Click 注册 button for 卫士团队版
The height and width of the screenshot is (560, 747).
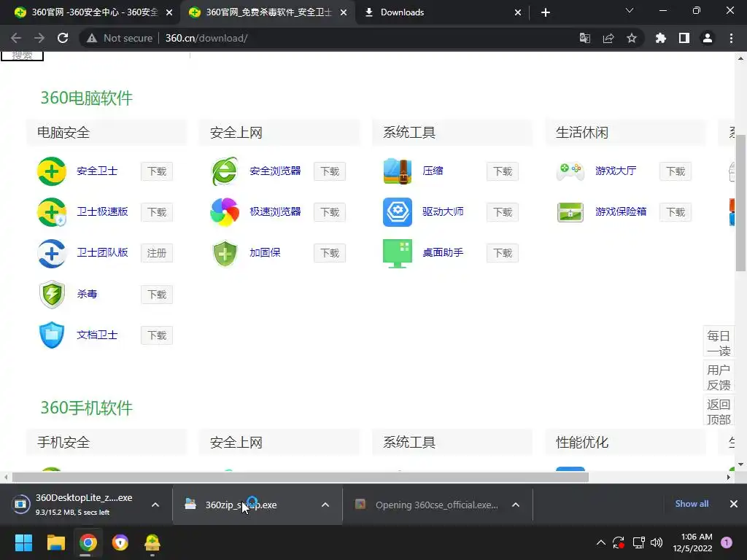pyautogui.click(x=157, y=253)
